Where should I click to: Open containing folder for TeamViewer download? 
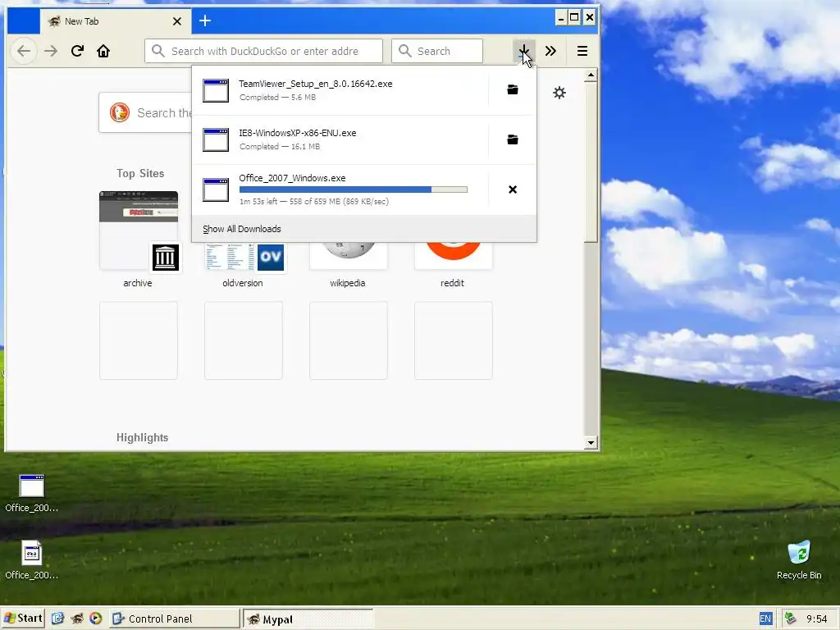point(513,89)
